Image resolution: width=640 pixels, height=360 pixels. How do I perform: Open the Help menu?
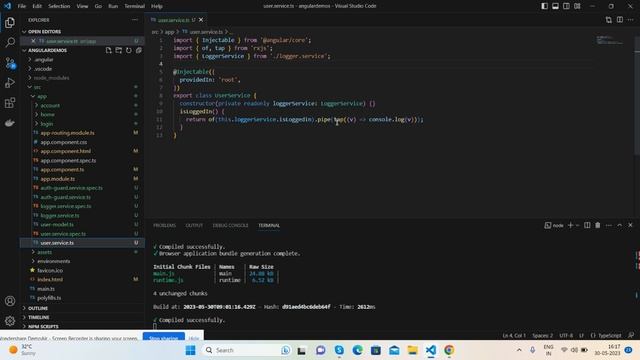coord(157,6)
